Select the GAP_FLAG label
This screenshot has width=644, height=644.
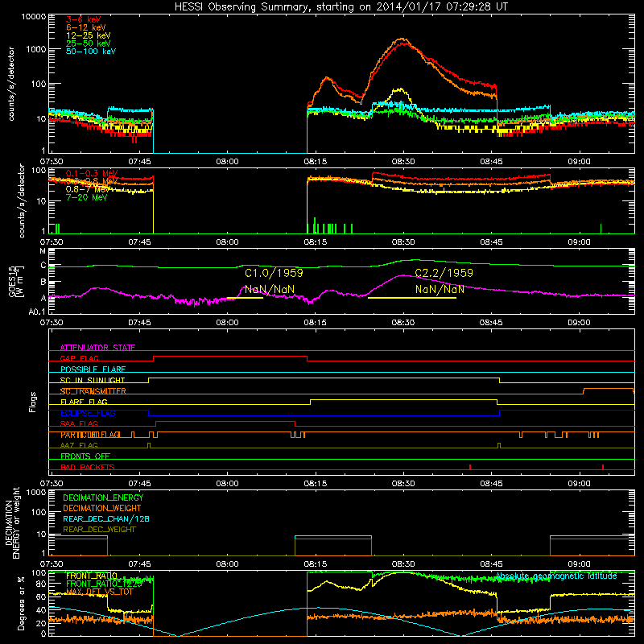(x=79, y=358)
